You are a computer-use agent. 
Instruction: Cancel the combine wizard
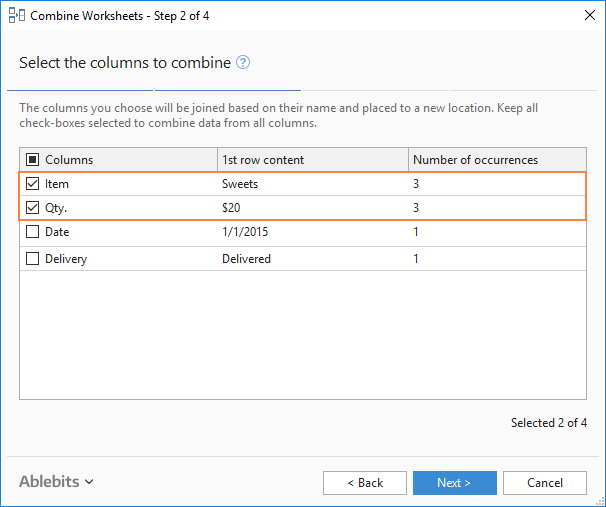pyautogui.click(x=545, y=483)
